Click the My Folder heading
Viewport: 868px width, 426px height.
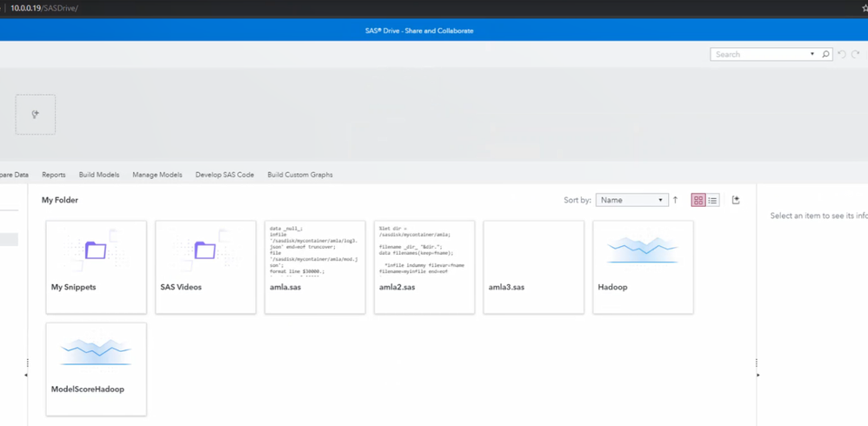click(60, 200)
